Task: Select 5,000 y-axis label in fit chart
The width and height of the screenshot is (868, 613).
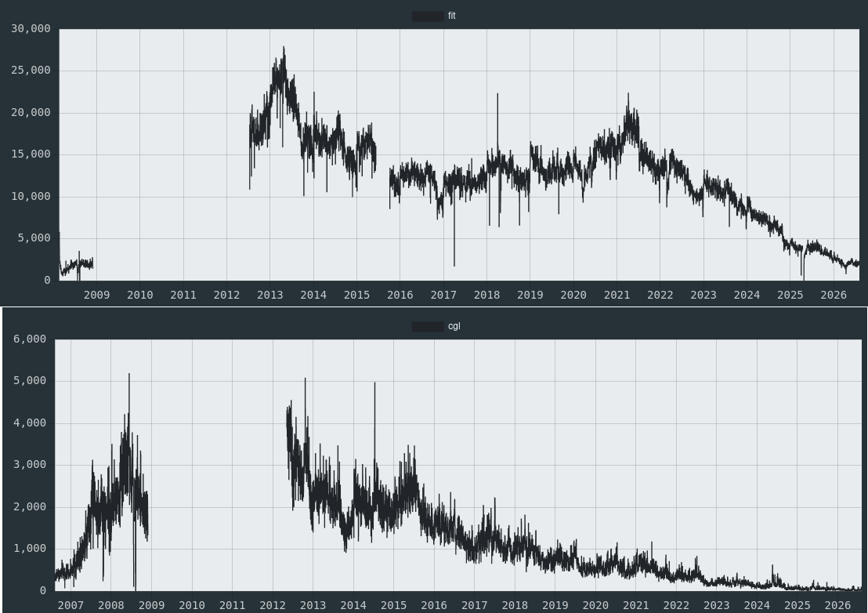Action: tap(34, 238)
